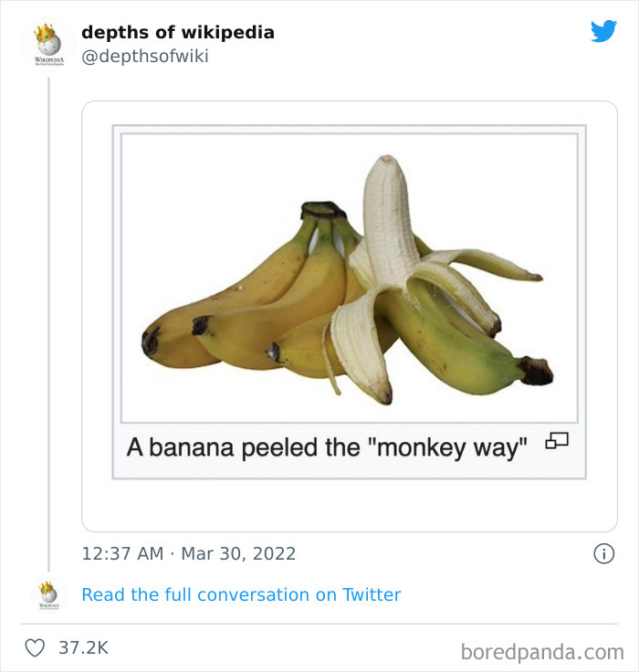
Task: Click the 12:37 AM time in the timestamp
Action: point(122,553)
